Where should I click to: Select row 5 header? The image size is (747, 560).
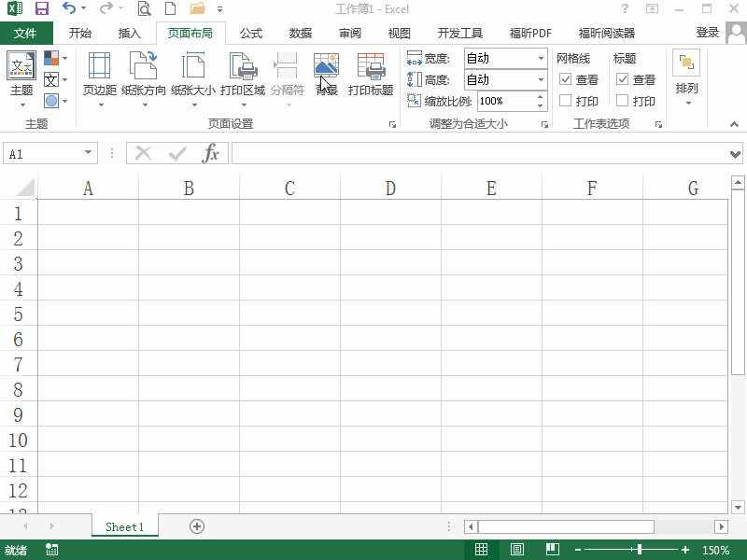pos(18,314)
